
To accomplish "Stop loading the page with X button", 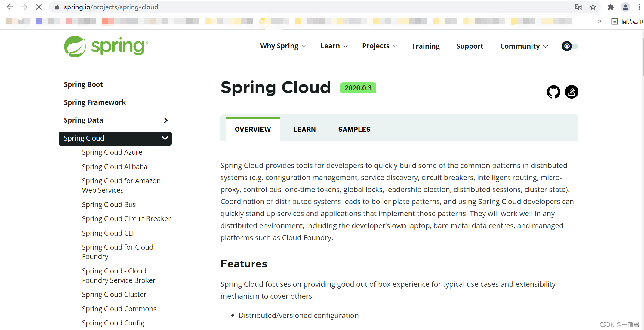I will click(x=39, y=7).
